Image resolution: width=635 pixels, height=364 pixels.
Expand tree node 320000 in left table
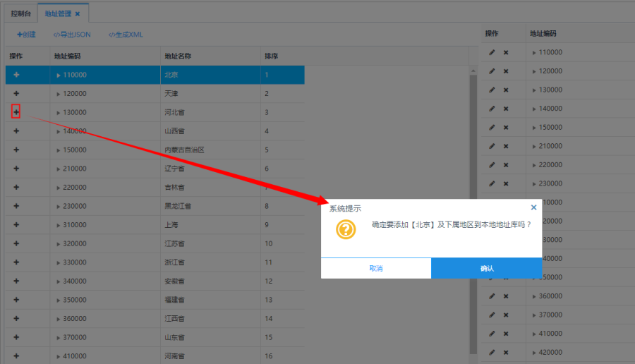pos(59,243)
